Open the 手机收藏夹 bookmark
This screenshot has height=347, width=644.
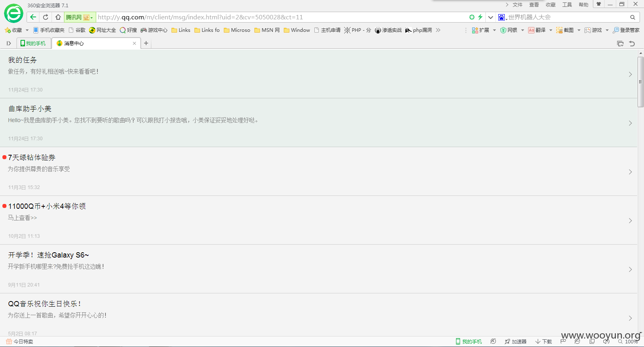[49, 30]
